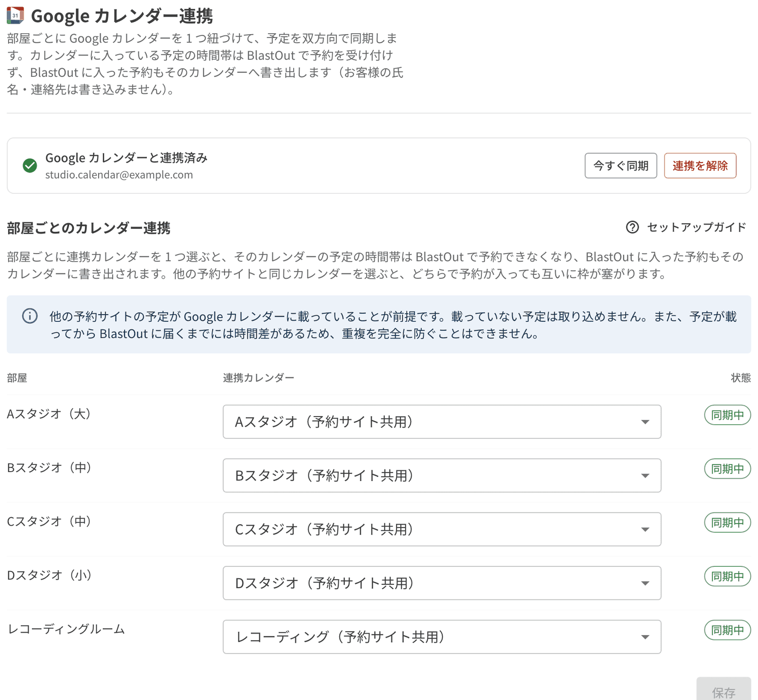Viewport: 758px width, 700px height.
Task: Click the 状態 column header
Action: [x=741, y=378]
